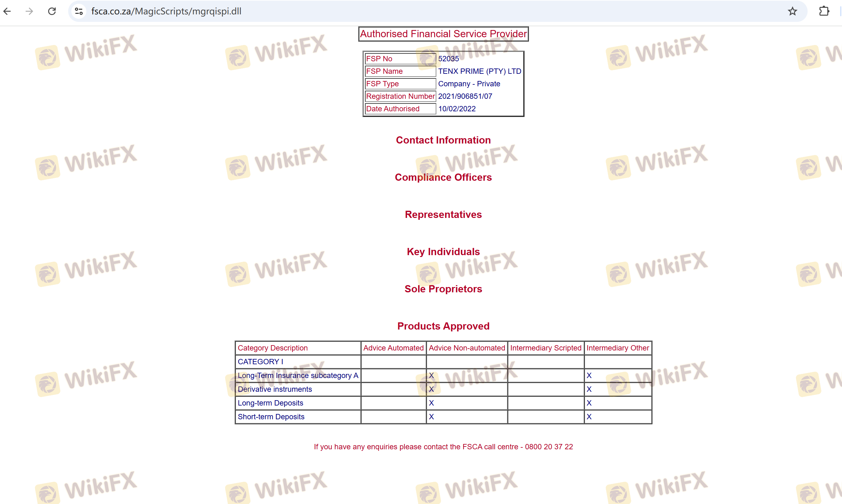Open the Key Individuals heading
The height and width of the screenshot is (504, 842).
pyautogui.click(x=443, y=252)
